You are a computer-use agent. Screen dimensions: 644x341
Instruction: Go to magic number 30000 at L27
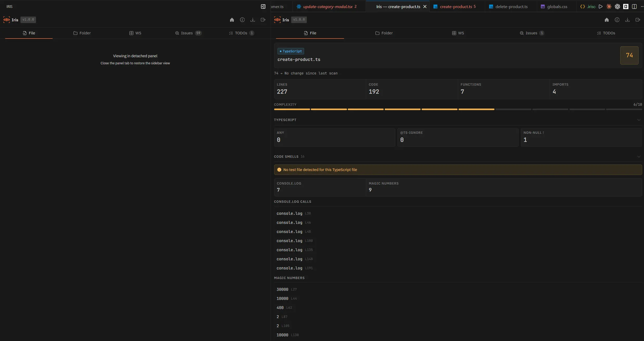click(x=287, y=289)
